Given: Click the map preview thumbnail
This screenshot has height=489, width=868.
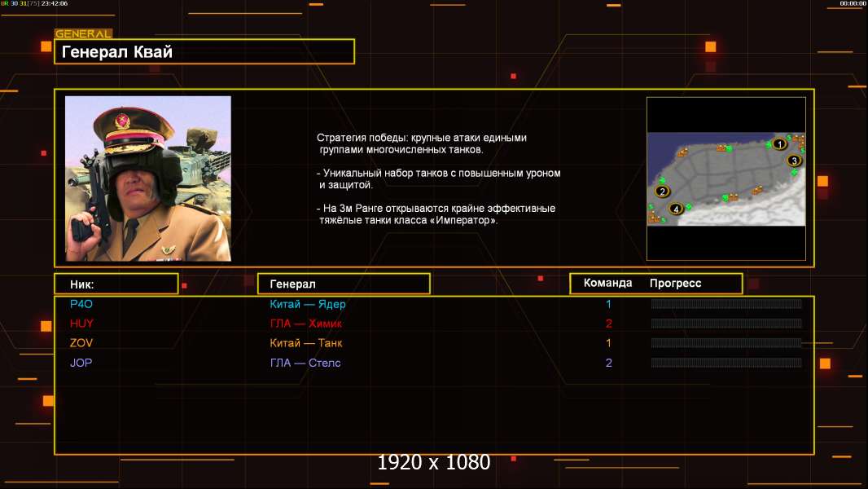Looking at the screenshot, I should point(726,178).
